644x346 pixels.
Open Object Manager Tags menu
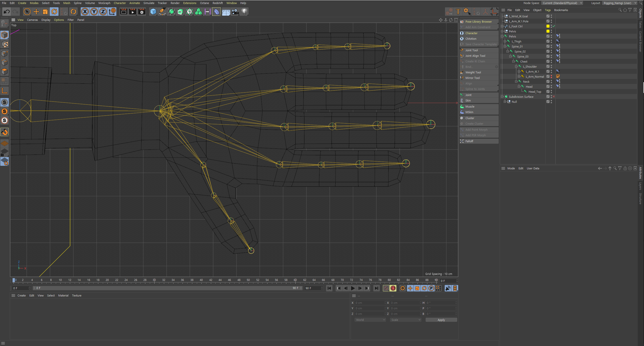548,10
